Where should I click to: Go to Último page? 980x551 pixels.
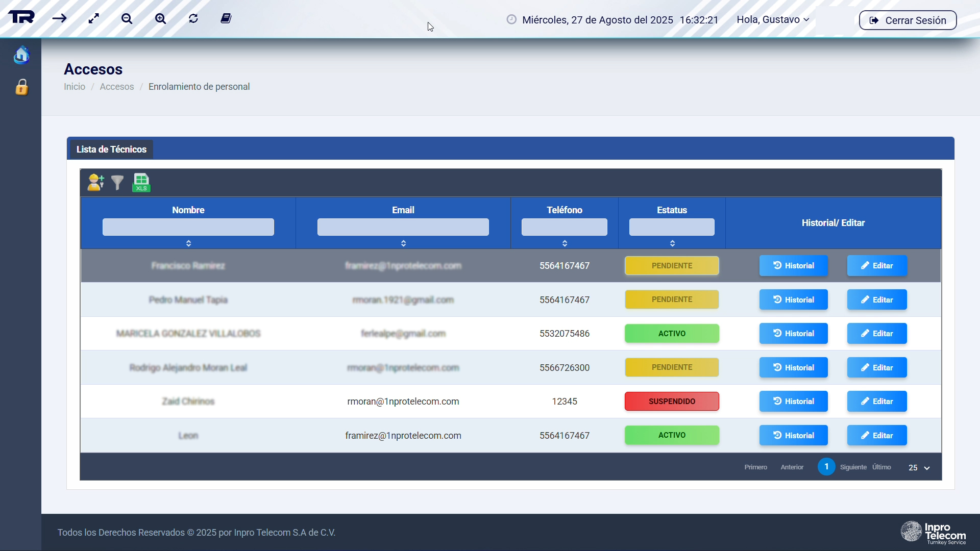pyautogui.click(x=881, y=467)
